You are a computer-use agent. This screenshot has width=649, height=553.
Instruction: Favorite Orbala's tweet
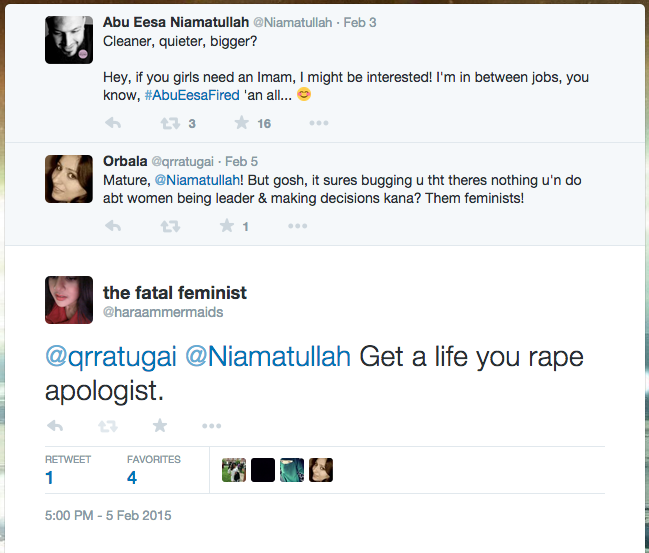click(227, 226)
